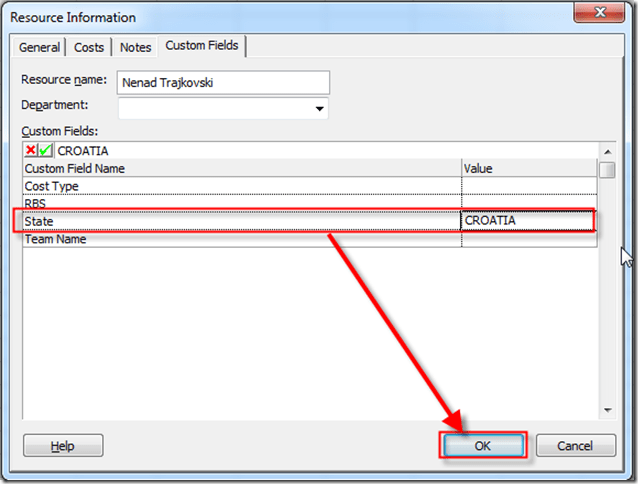Select the Custom Fields tab
The width and height of the screenshot is (638, 484).
[x=203, y=46]
